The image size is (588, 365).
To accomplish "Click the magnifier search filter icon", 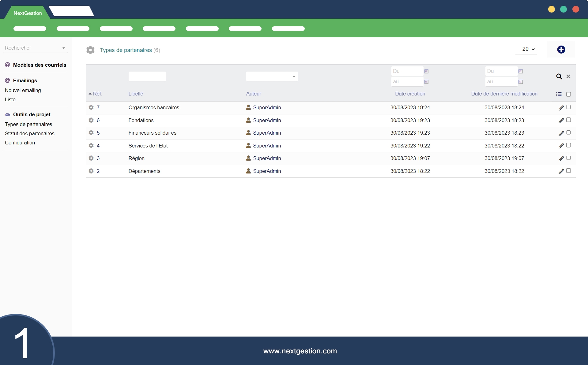I will 559,76.
